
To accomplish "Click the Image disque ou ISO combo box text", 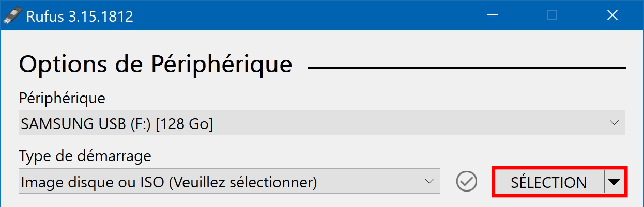I will [x=168, y=182].
